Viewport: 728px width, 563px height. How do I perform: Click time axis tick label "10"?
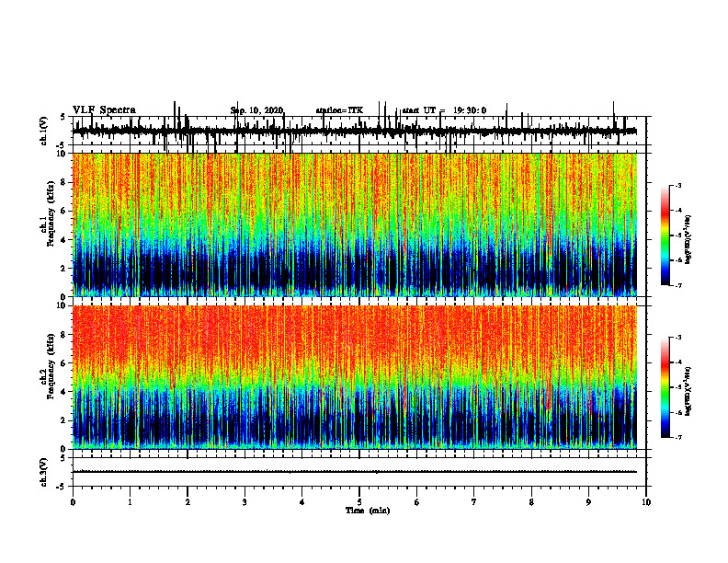646,502
